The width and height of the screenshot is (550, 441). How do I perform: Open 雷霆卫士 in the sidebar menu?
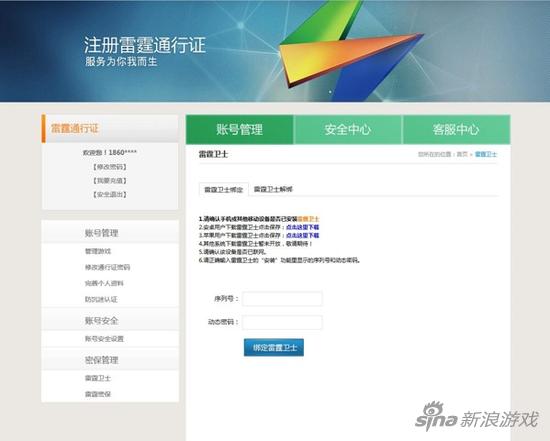[98, 378]
